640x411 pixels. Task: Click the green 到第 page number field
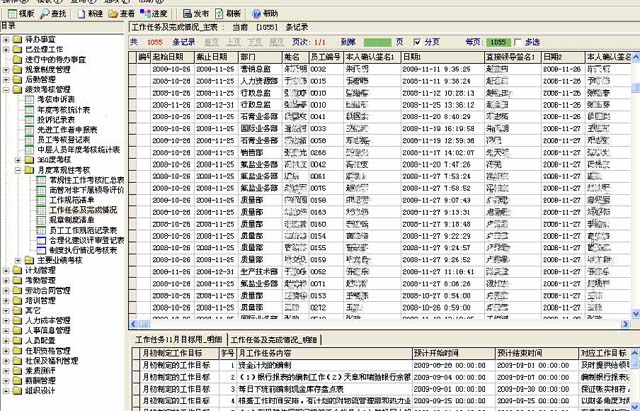[x=378, y=43]
